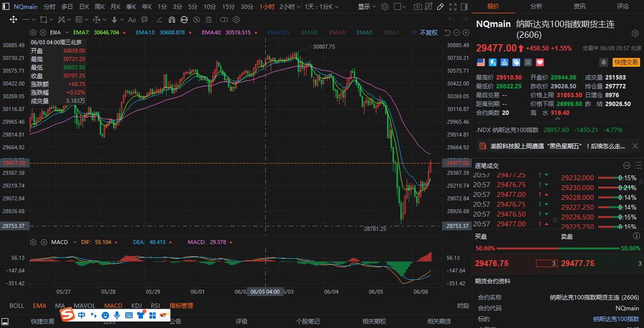Zoom out chart with minus circle
Screen dimensions: 644x328
click(456, 32)
